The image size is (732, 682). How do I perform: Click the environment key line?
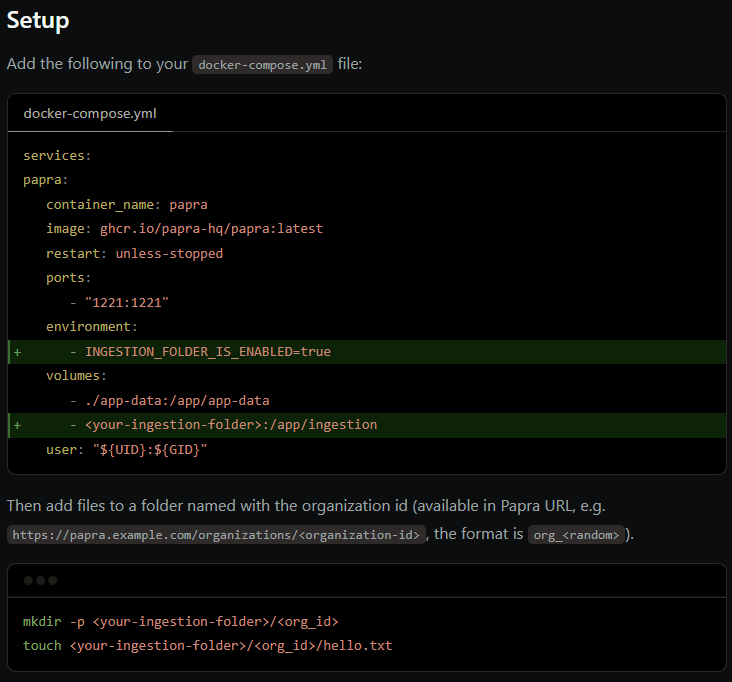[92, 326]
